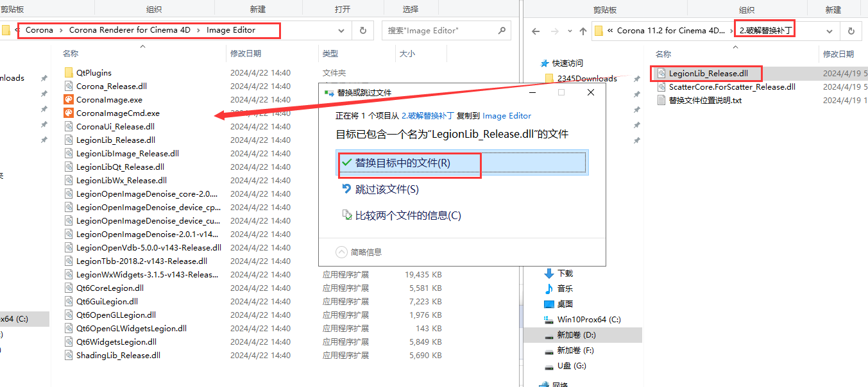Click the search magnifier icon in left window
868x387 pixels.
tap(502, 30)
